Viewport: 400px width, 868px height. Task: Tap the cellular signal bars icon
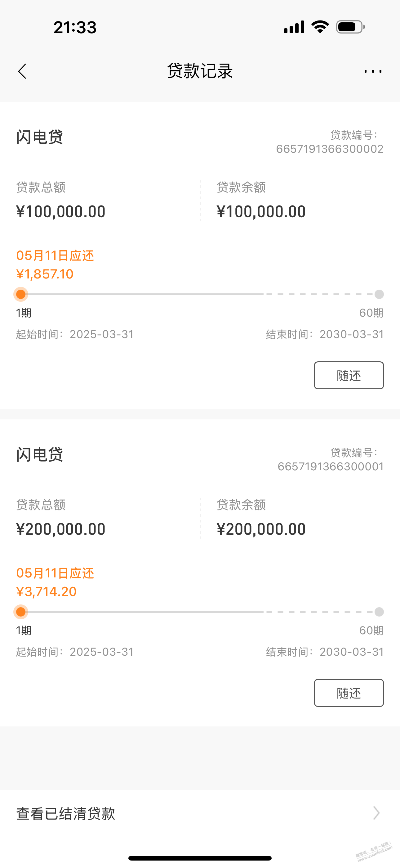tap(294, 27)
